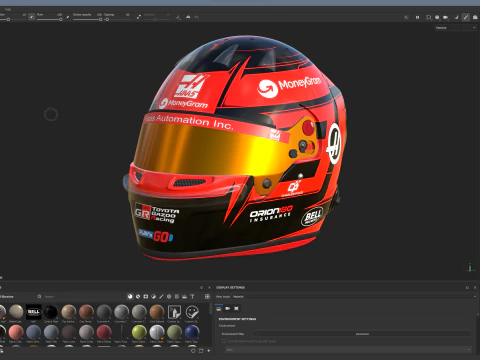The width and height of the screenshot is (480, 360).
Task: Filter assets by fonts T icon
Action: point(192,296)
